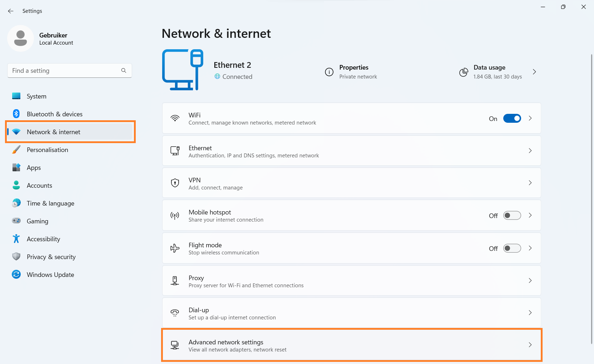Open Mobile hotspot settings chevron
594x364 pixels.
pyautogui.click(x=530, y=215)
